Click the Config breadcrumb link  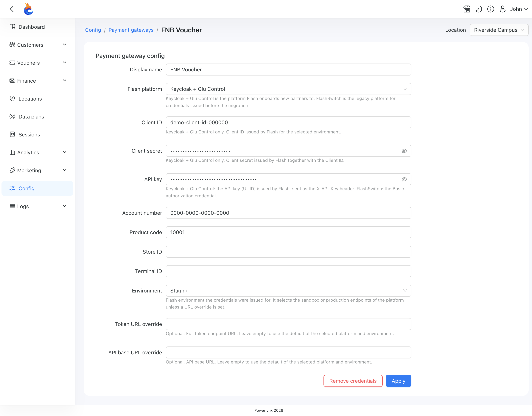(93, 30)
